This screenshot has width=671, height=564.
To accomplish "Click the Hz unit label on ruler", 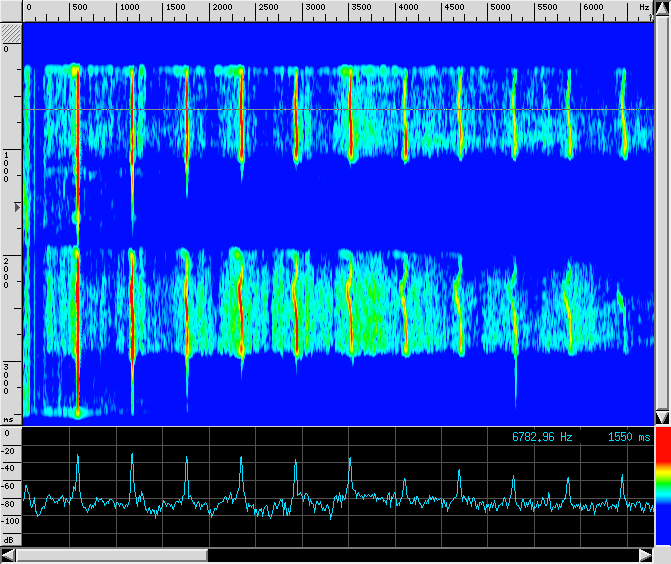I will tap(644, 7).
